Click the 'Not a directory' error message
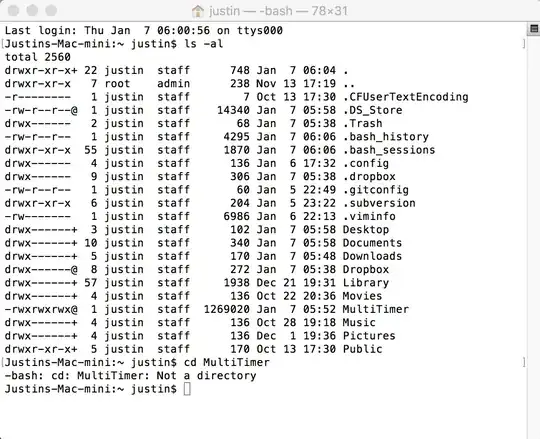Viewport: 540px width, 439px height. click(x=207, y=376)
